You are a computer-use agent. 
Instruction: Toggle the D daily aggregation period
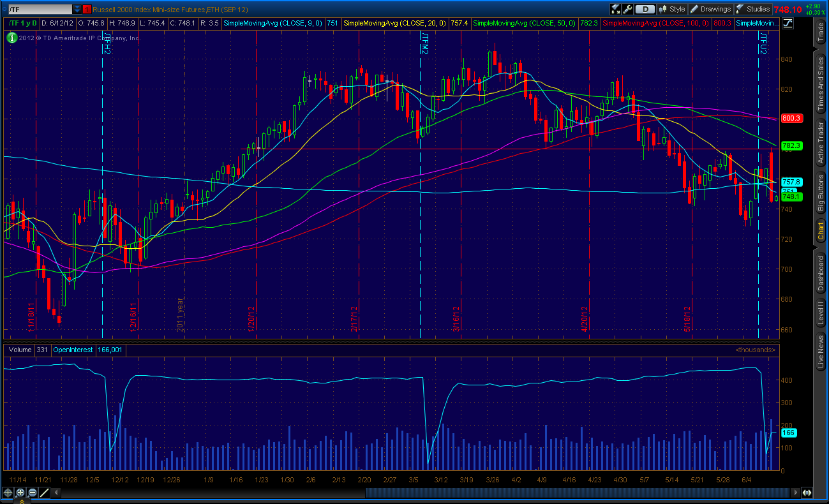646,9
